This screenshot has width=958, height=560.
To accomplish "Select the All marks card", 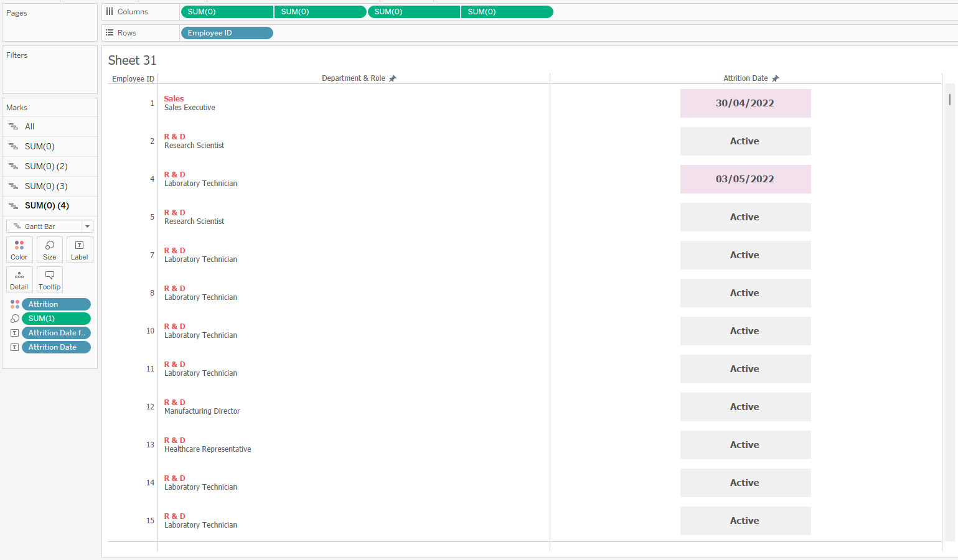I will coord(50,126).
